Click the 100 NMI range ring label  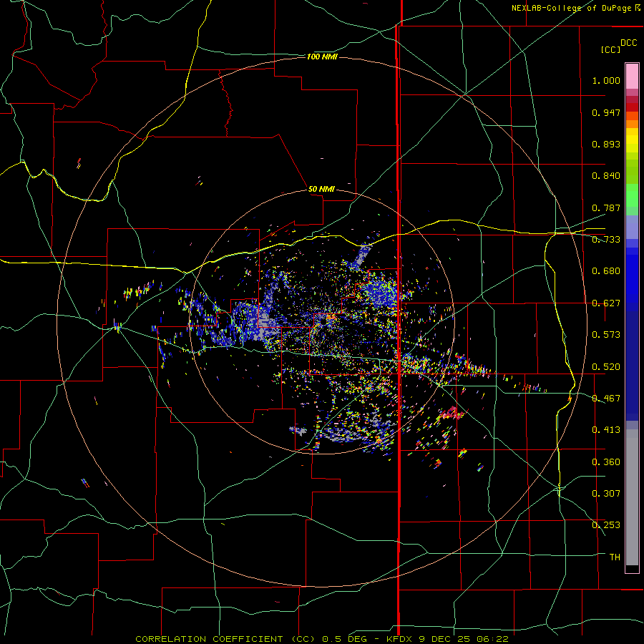(322, 57)
